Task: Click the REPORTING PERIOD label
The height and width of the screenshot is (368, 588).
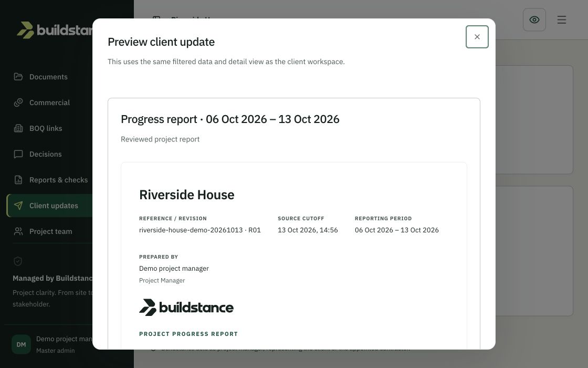Action: coord(383,218)
